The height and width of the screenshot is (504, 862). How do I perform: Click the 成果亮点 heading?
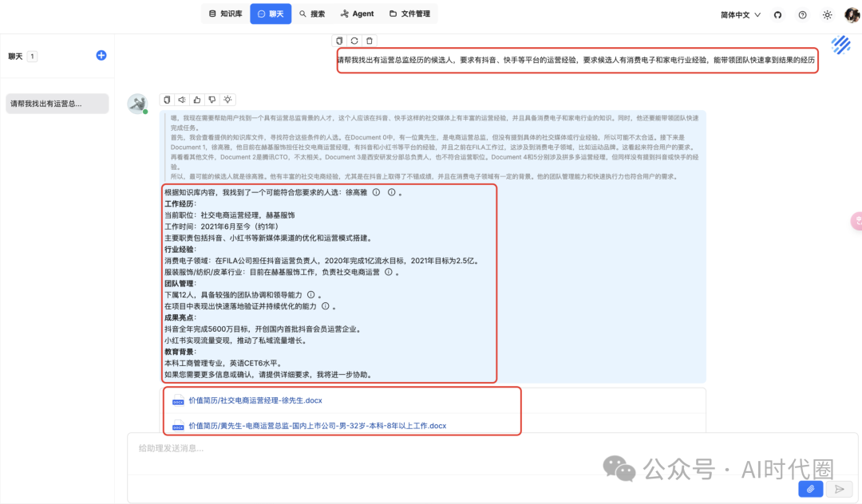click(x=180, y=317)
